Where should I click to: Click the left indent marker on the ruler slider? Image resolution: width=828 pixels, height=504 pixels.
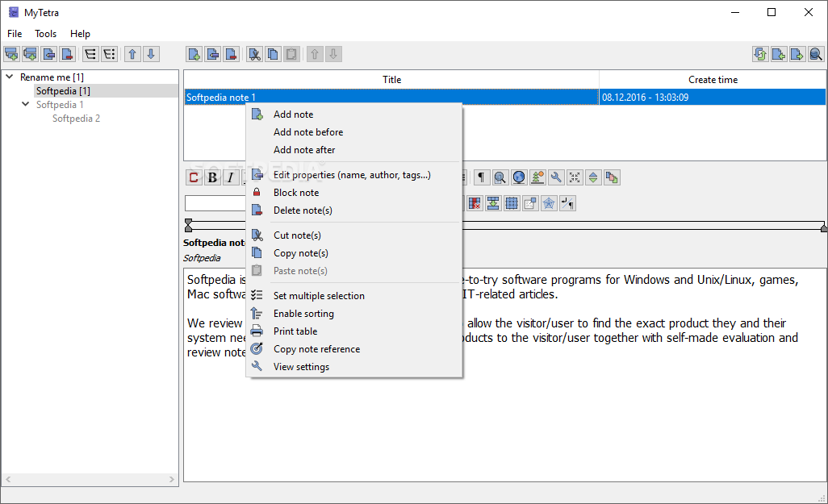[189, 226]
